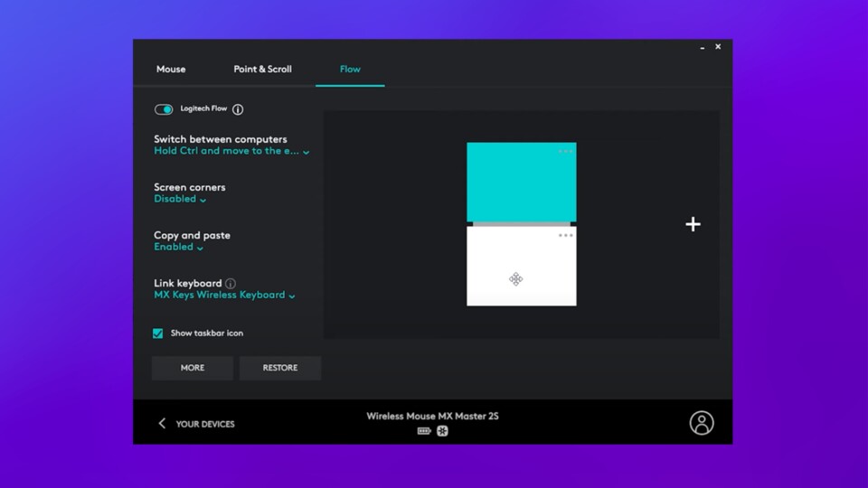Uncheck Show taskbar icon checkbox
Image resolution: width=868 pixels, height=488 pixels.
(x=157, y=333)
